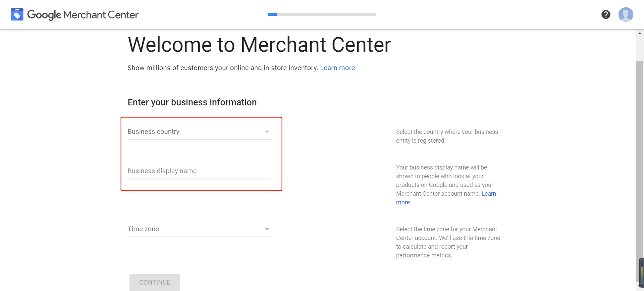The height and width of the screenshot is (291, 644).
Task: Click the scrollbar up arrow
Action: [640, 33]
